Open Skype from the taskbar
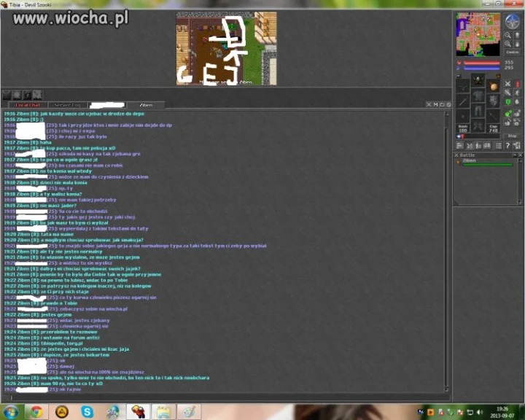Viewport: 525px width, 420px height. pyautogui.click(x=87, y=412)
